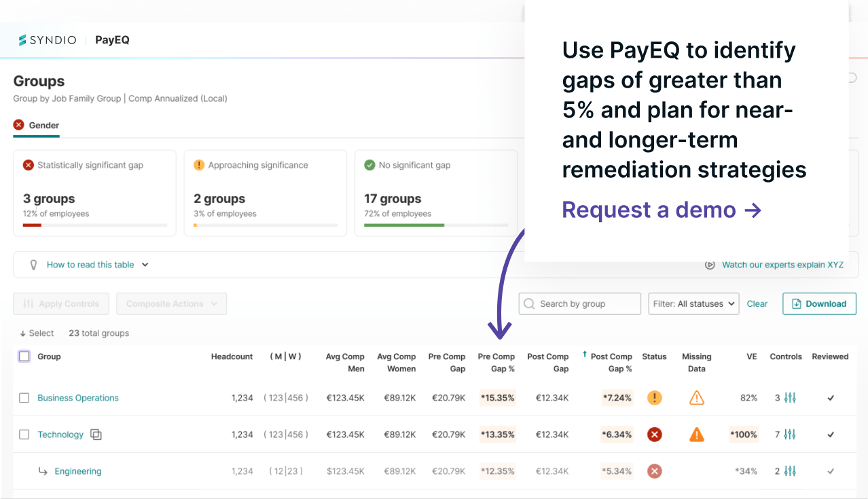Click the *6.34% value in Technology row
This screenshot has height=499, width=868.
(617, 435)
